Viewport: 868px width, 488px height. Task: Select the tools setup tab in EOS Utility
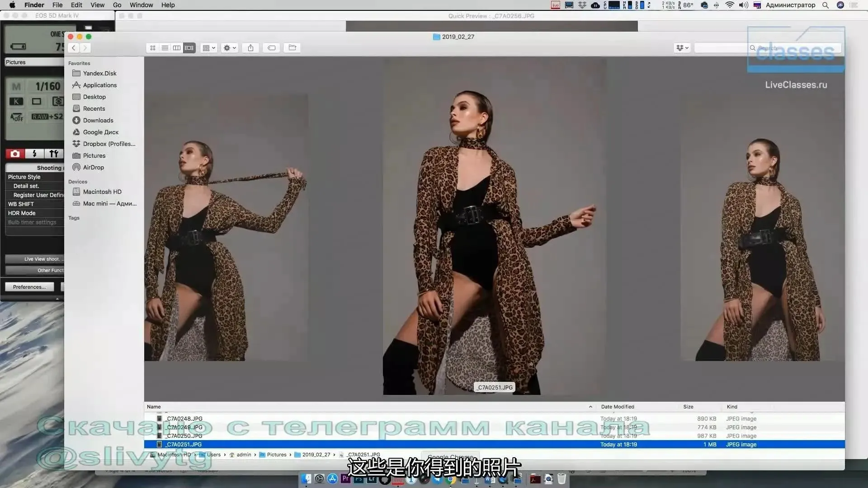coord(54,154)
